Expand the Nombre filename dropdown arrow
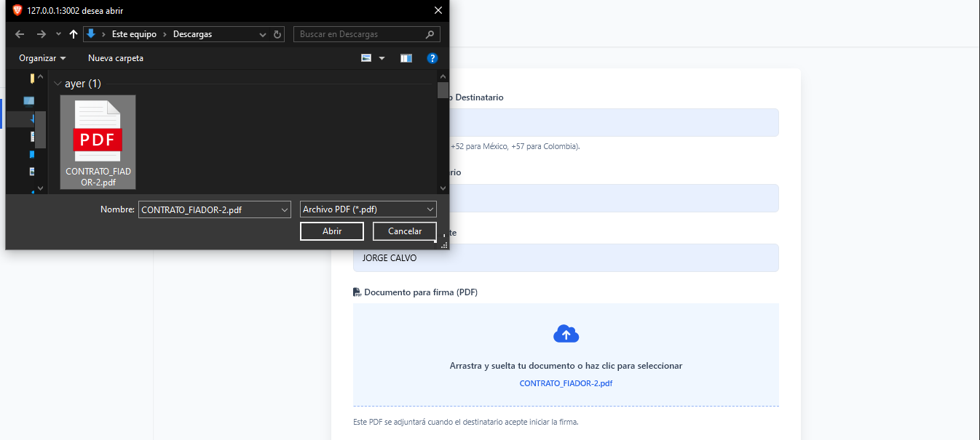 click(x=284, y=209)
